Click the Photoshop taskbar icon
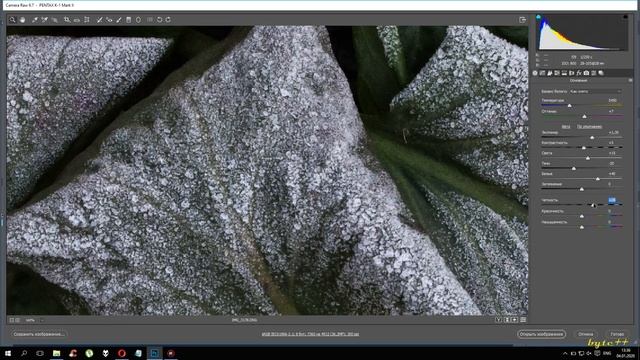 [x=154, y=353]
